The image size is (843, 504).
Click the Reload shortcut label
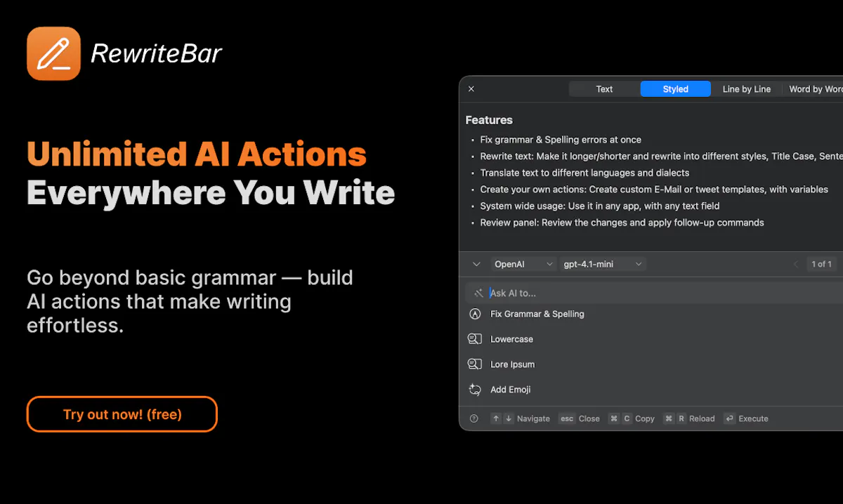pyautogui.click(x=702, y=419)
